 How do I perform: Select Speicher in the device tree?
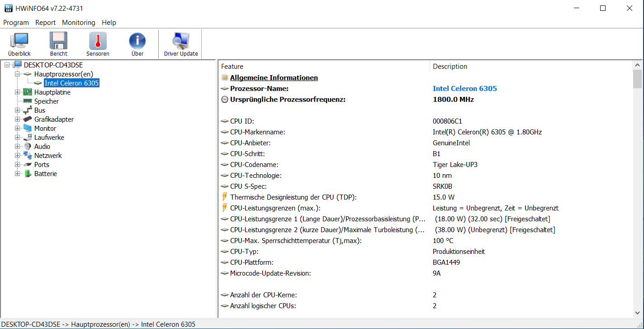click(x=47, y=101)
